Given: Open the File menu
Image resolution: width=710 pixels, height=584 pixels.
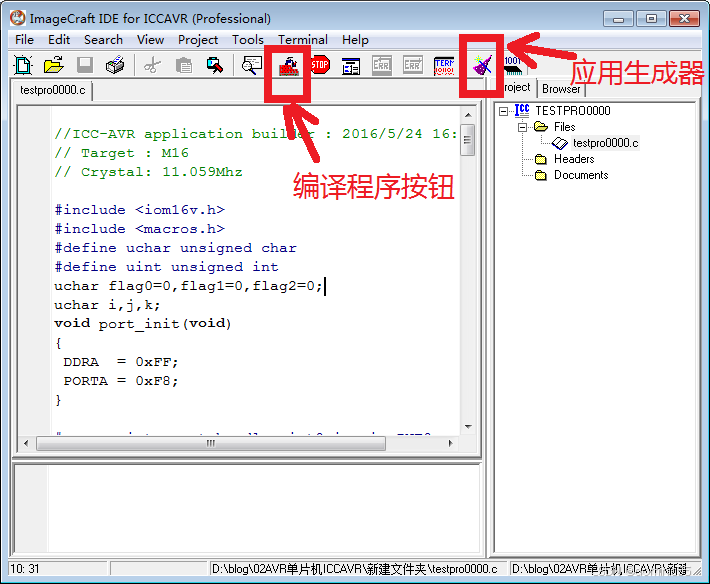Looking at the screenshot, I should coord(24,40).
